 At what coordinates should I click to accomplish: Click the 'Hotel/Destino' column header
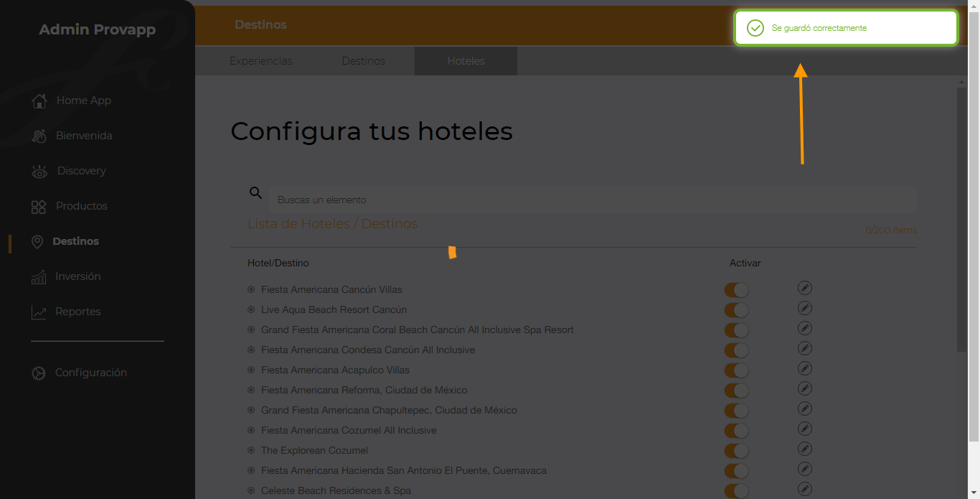(x=278, y=264)
